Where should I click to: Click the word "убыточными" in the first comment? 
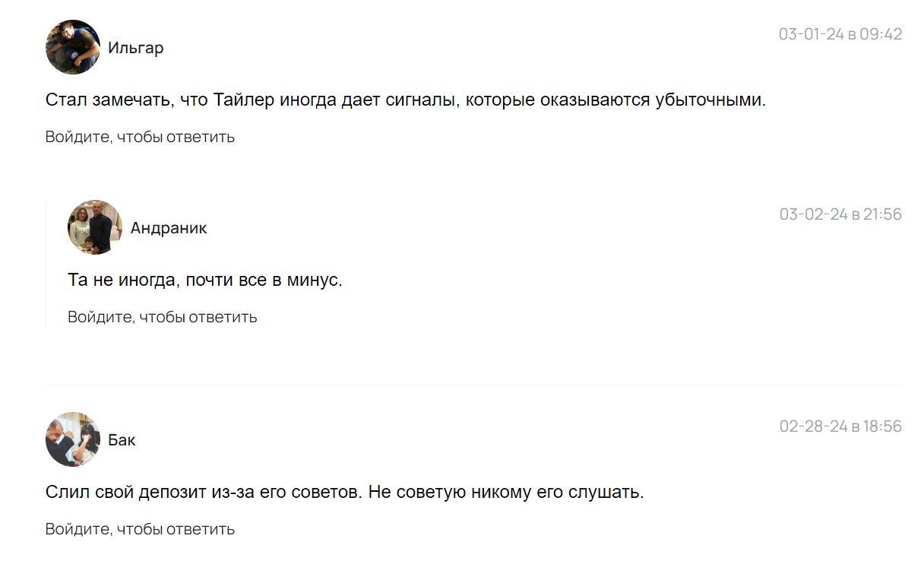pyautogui.click(x=709, y=100)
